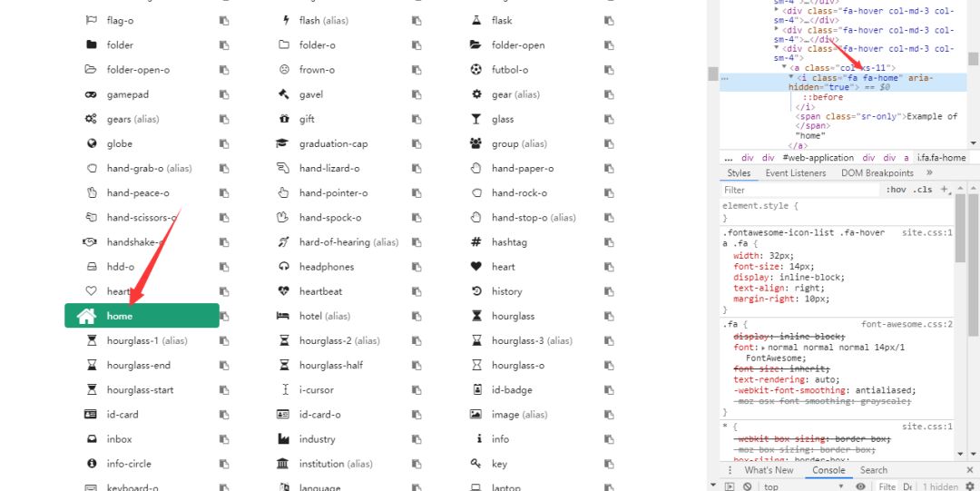Click the styles Filter input field

(x=800, y=190)
